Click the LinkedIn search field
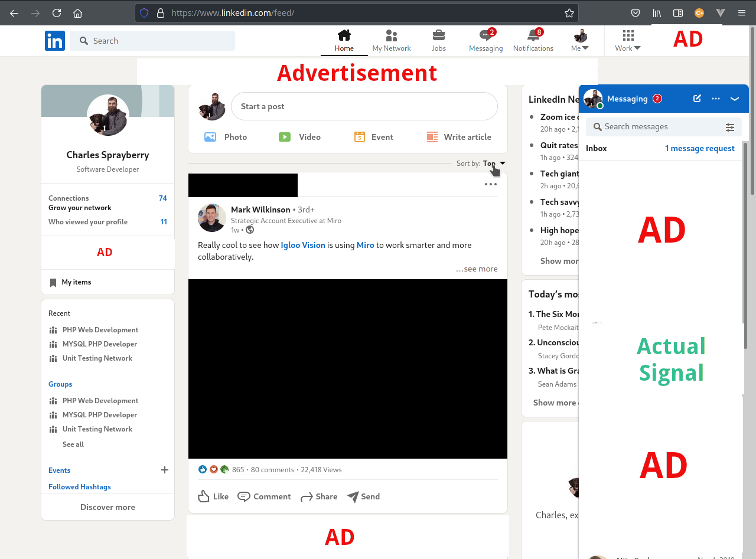Viewport: 756px width, 559px height. [152, 41]
